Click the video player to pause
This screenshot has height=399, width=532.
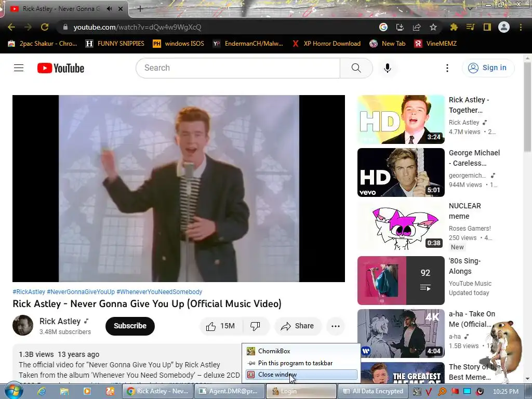pos(179,188)
